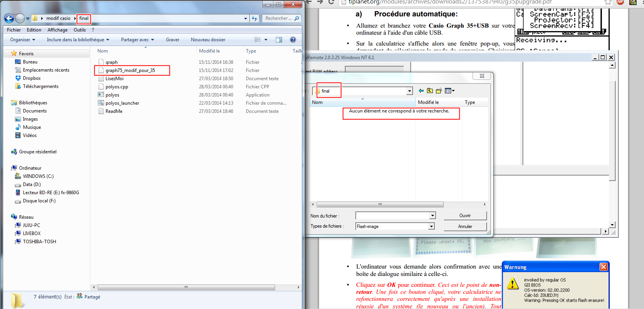Open the Partager avec dropdown

tap(138, 40)
